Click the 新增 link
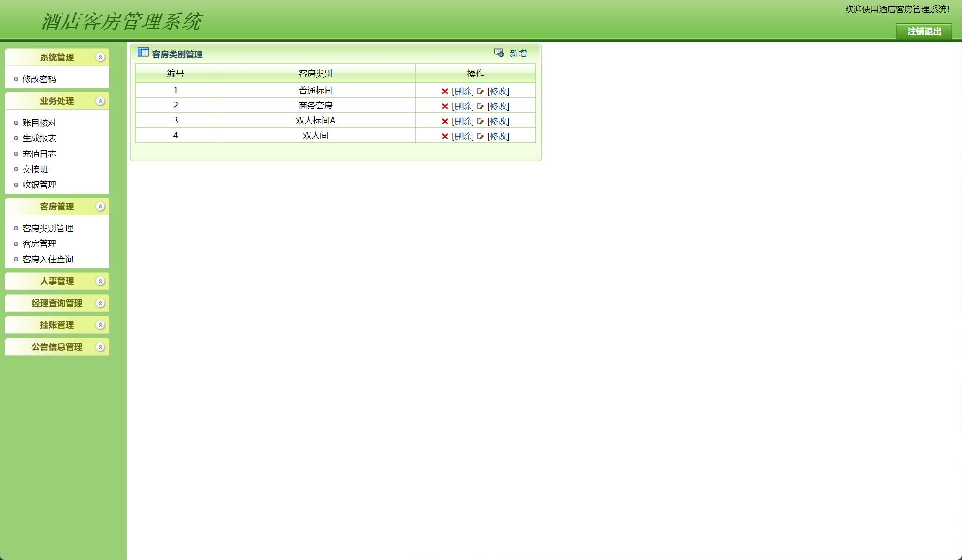The height and width of the screenshot is (560, 962). click(518, 54)
